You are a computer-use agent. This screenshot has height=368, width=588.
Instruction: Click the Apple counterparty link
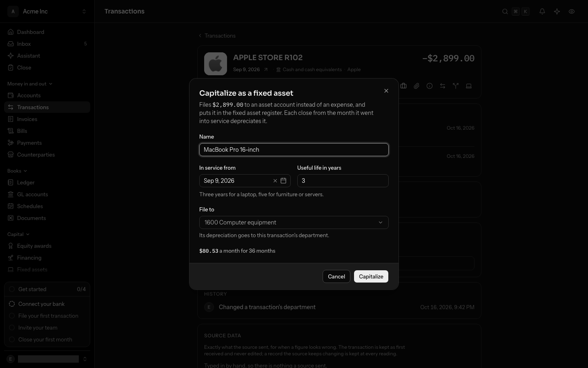[354, 70]
